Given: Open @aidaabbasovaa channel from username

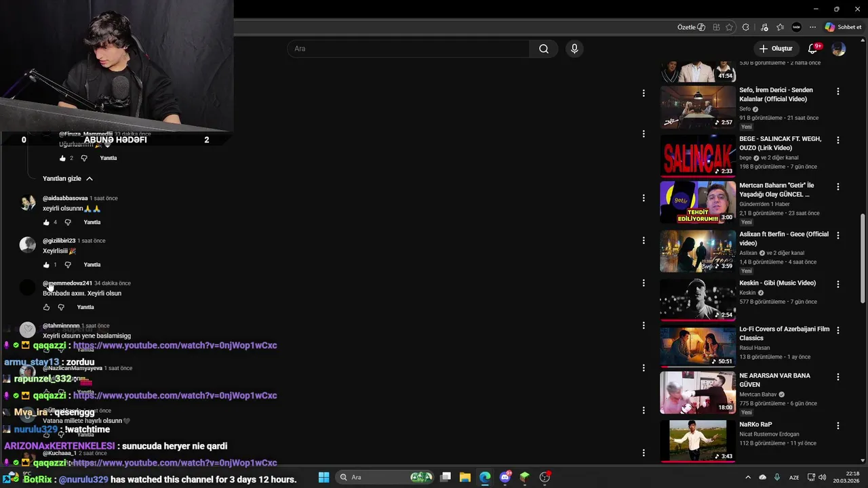Looking at the screenshot, I should (65, 199).
